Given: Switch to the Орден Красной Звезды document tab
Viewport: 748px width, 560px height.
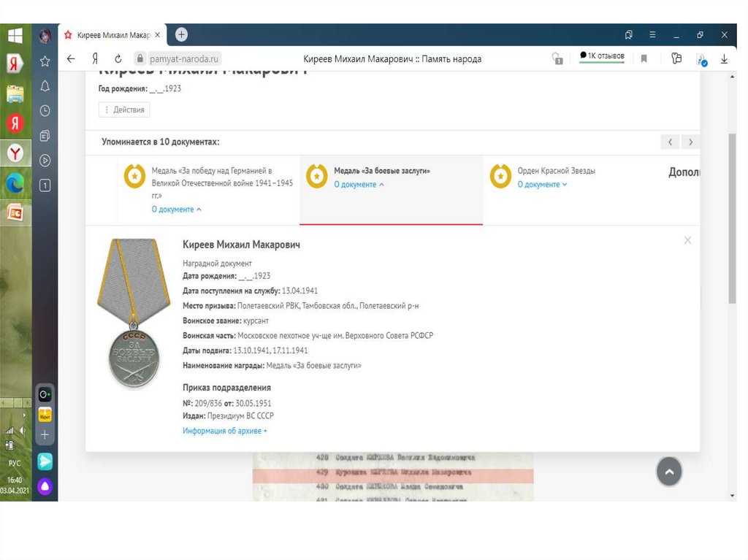Looking at the screenshot, I should pyautogui.click(x=556, y=171).
